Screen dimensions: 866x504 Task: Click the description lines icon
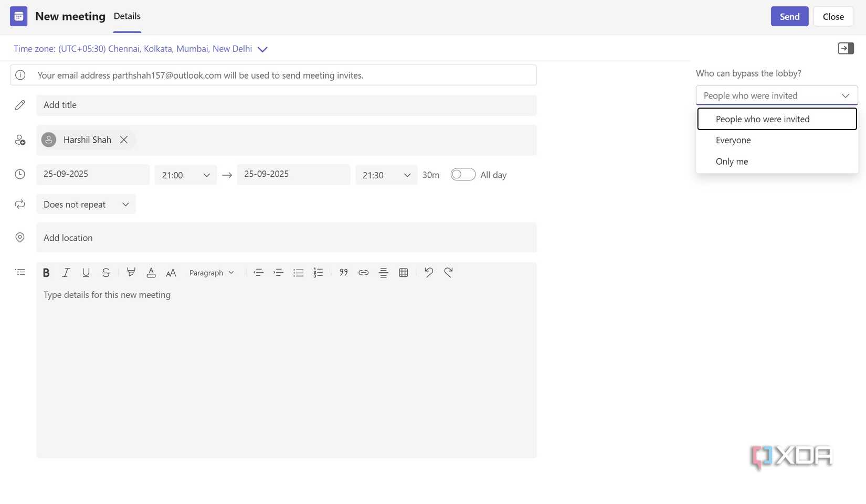pos(20,272)
